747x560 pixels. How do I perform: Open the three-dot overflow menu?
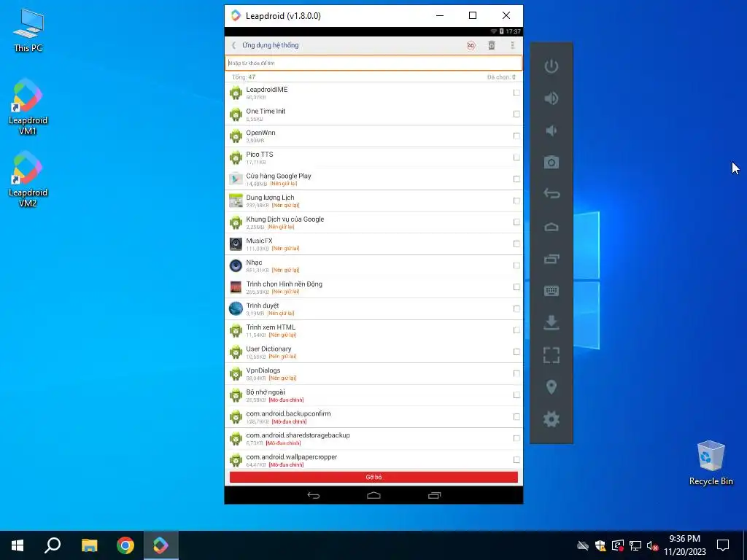pyautogui.click(x=513, y=45)
